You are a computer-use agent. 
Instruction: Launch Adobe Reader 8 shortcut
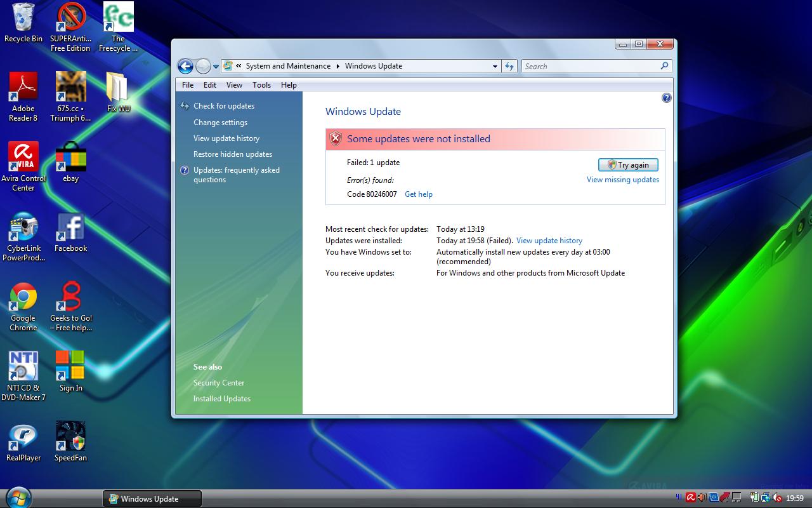pyautogui.click(x=23, y=97)
